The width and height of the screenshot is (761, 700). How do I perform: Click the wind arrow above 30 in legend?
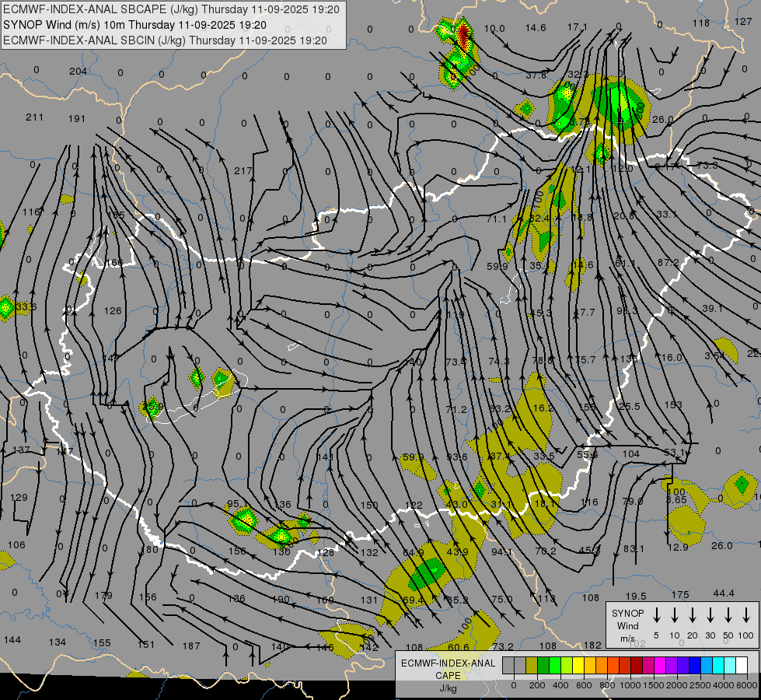[710, 615]
